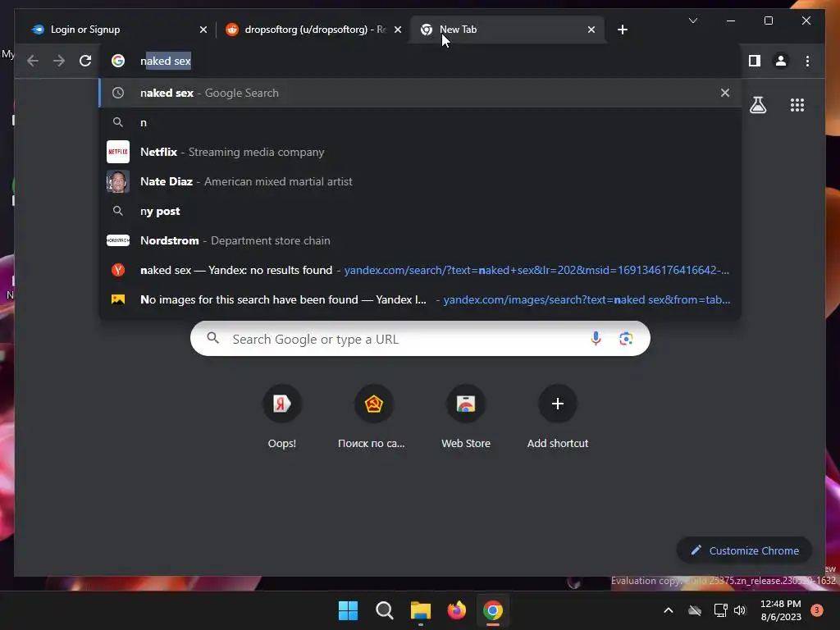Open the Chrome three-dot menu
This screenshot has width=840, height=630.
[807, 61]
